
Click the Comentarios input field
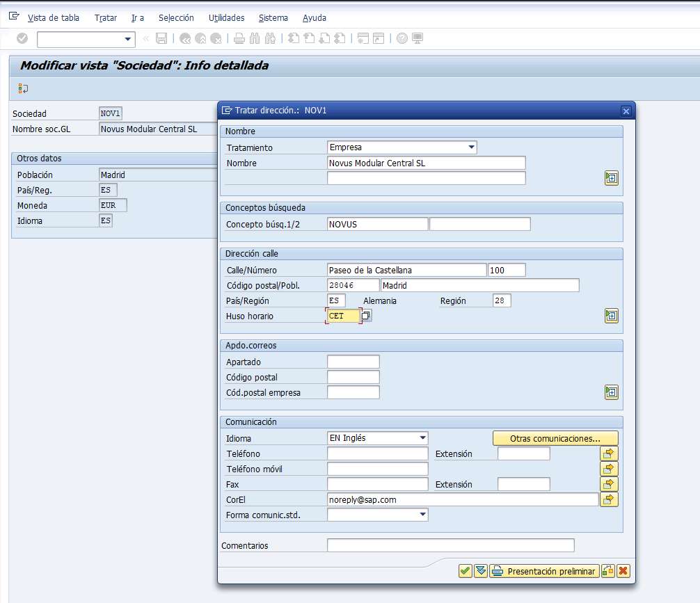click(451, 545)
